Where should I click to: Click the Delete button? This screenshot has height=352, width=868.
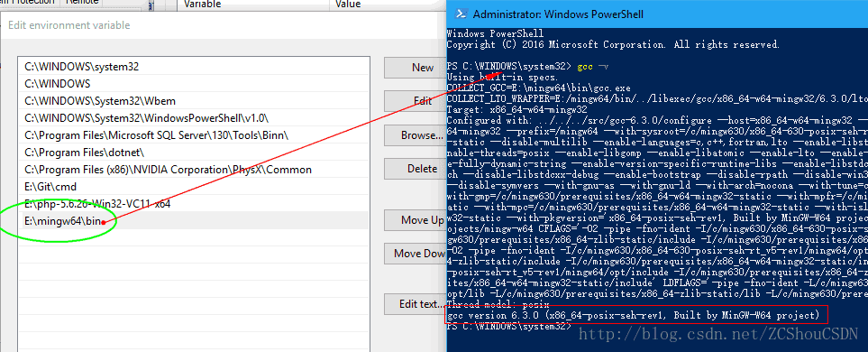[416, 169]
